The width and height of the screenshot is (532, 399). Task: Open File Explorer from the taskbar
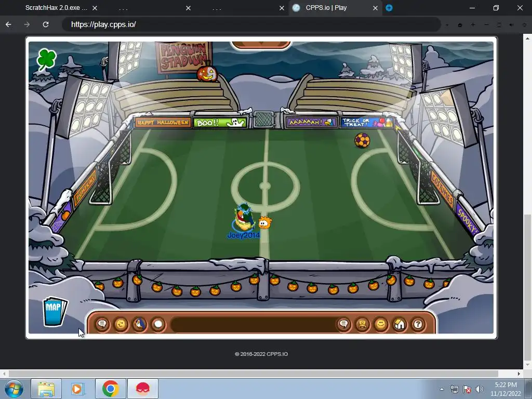click(x=46, y=389)
